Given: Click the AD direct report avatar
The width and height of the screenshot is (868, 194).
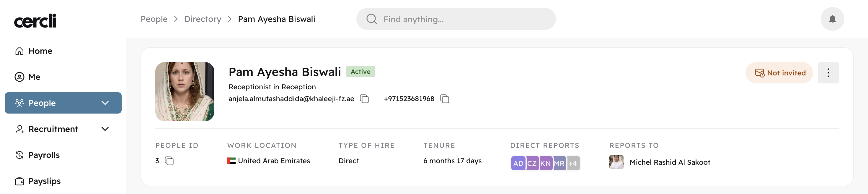Looking at the screenshot, I should tap(518, 164).
